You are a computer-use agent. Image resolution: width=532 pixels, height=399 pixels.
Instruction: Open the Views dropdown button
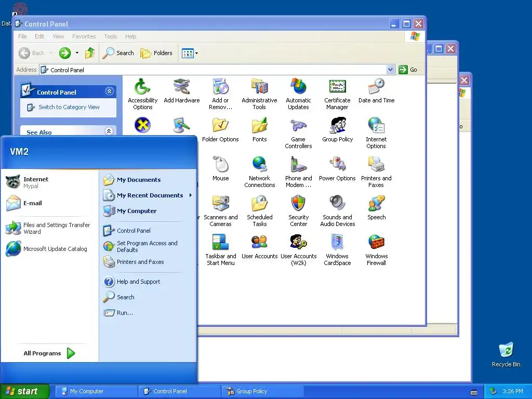pyautogui.click(x=190, y=53)
